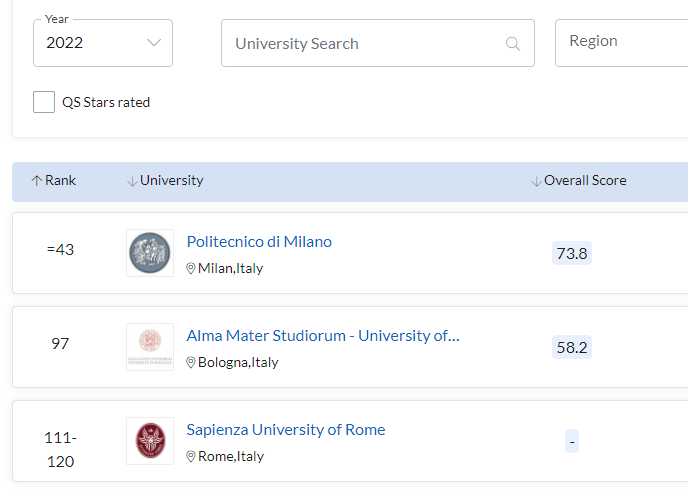This screenshot has height=491, width=688.
Task: Click the Politecnico di Milano logo
Action: pyautogui.click(x=150, y=253)
